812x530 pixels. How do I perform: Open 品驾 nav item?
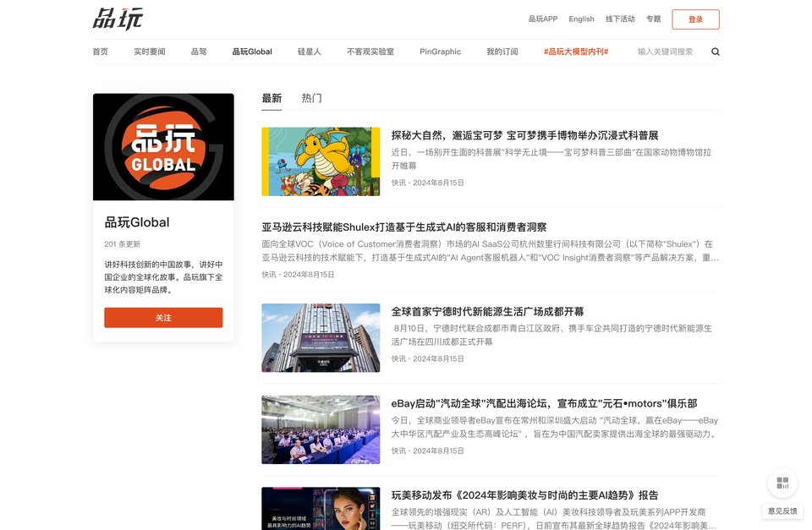[x=198, y=52]
